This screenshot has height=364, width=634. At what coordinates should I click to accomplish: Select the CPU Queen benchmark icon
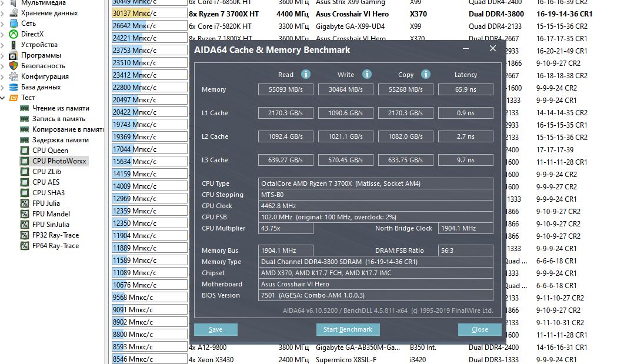click(25, 151)
